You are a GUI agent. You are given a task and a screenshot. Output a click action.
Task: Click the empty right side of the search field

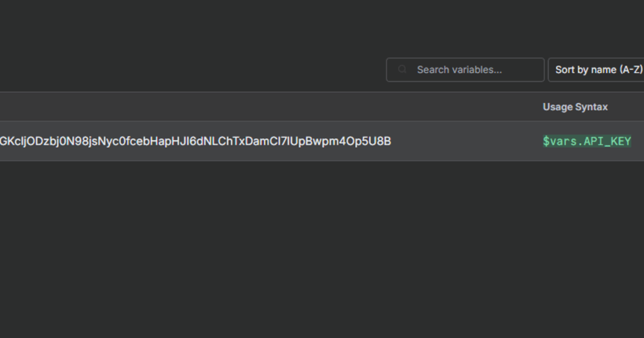[523, 70]
